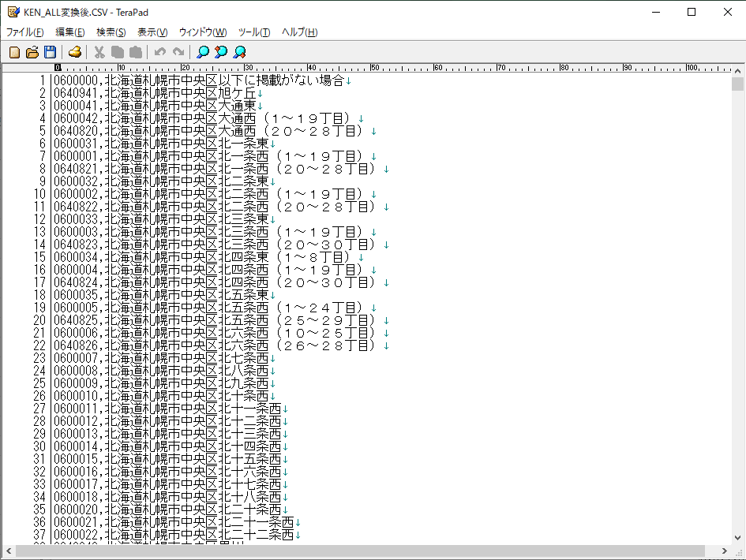Click the vertical scrollbar thumb

(x=737, y=84)
